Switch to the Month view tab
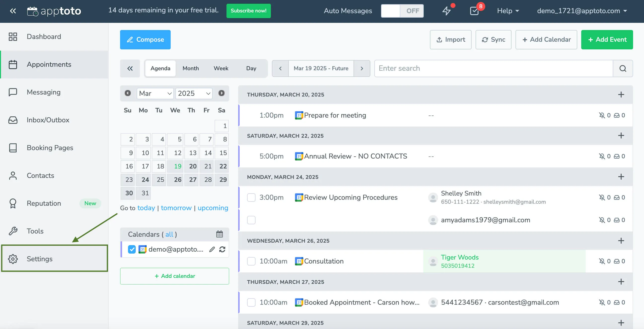The image size is (644, 329). pos(191,68)
